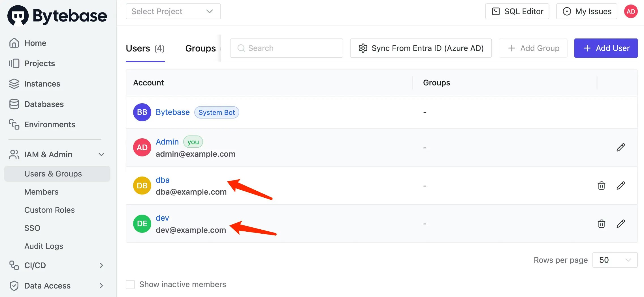Image resolution: width=644 pixels, height=297 pixels.
Task: Collapse the IAM & Admin section chevron
Action: pyautogui.click(x=101, y=154)
